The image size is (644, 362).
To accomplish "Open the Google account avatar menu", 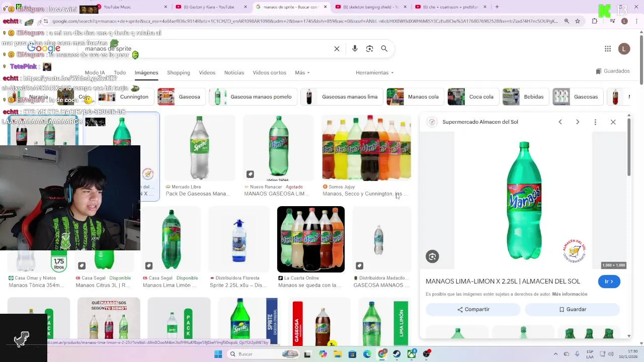I will coord(624,49).
